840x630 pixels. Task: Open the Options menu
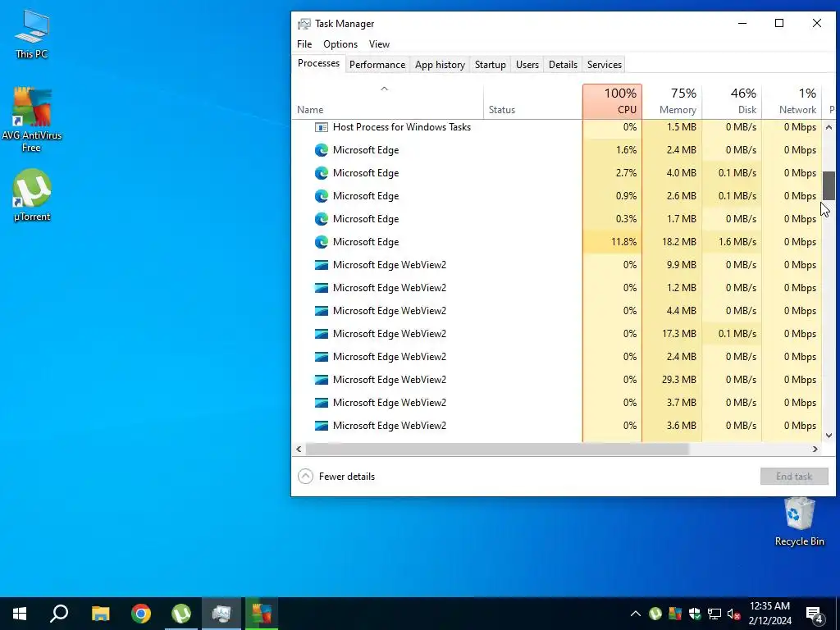pyautogui.click(x=340, y=44)
